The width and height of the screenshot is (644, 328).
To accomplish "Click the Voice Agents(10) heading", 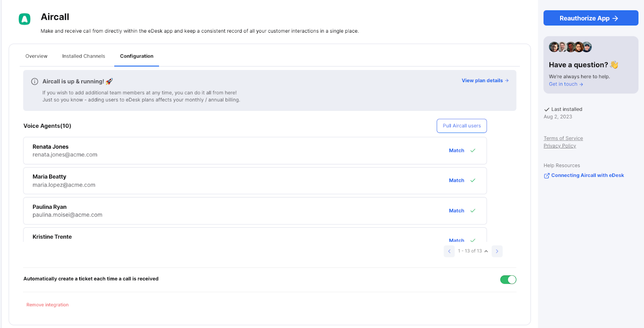I will (x=47, y=126).
